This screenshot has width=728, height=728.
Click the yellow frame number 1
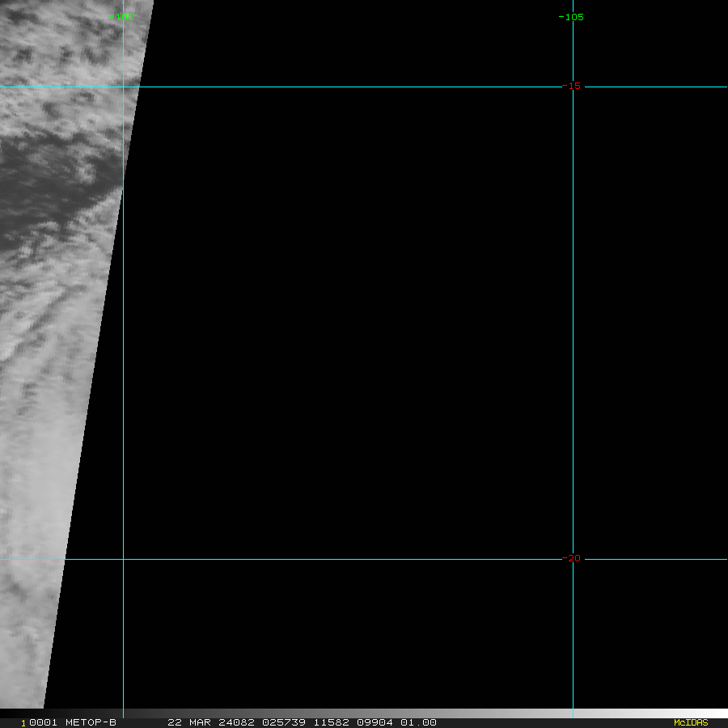(23, 722)
